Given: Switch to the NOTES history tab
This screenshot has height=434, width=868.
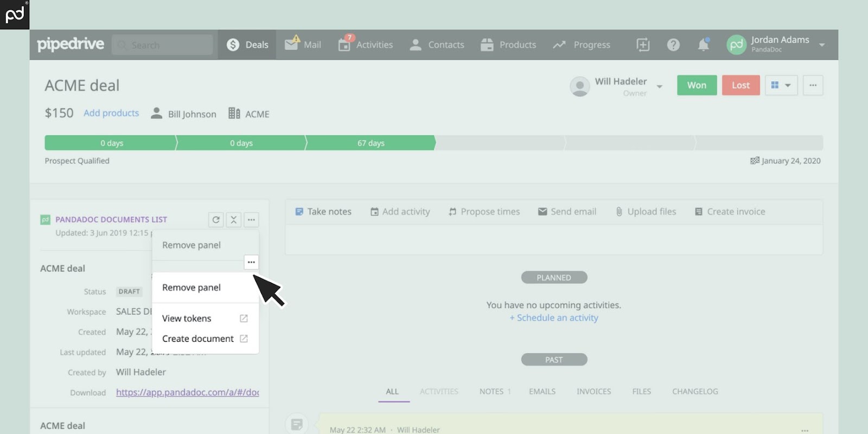Looking at the screenshot, I should [495, 392].
